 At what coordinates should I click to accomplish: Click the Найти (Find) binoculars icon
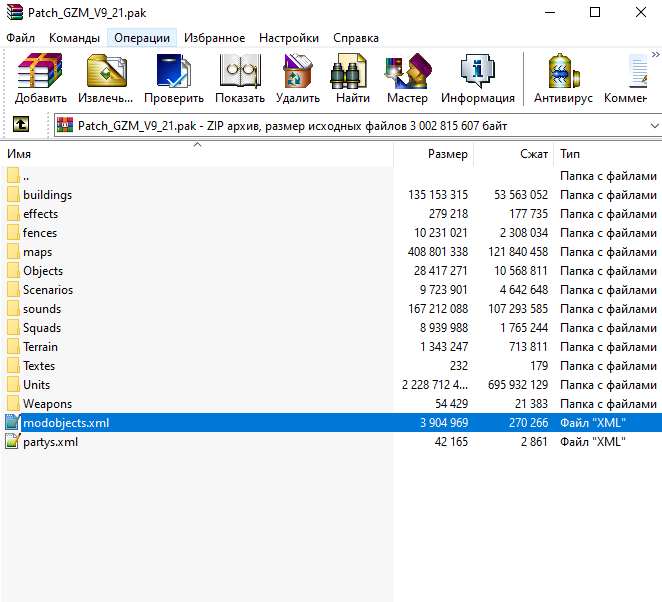click(x=348, y=71)
